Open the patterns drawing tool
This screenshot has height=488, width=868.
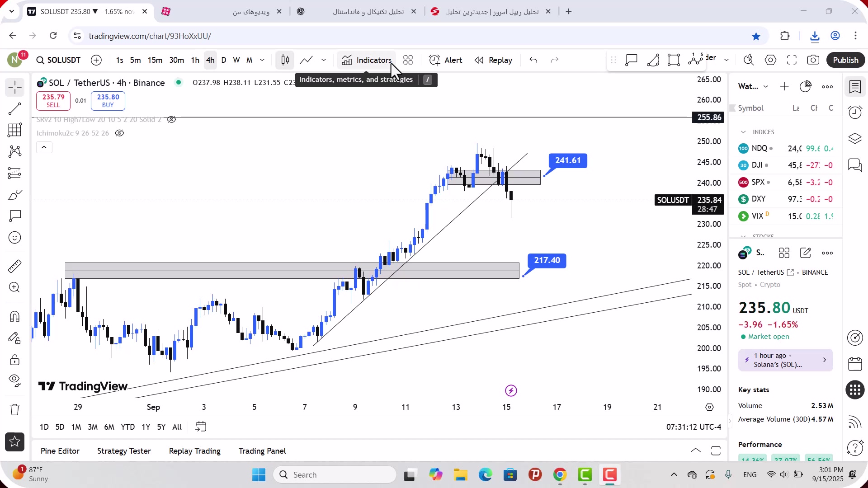pyautogui.click(x=15, y=151)
